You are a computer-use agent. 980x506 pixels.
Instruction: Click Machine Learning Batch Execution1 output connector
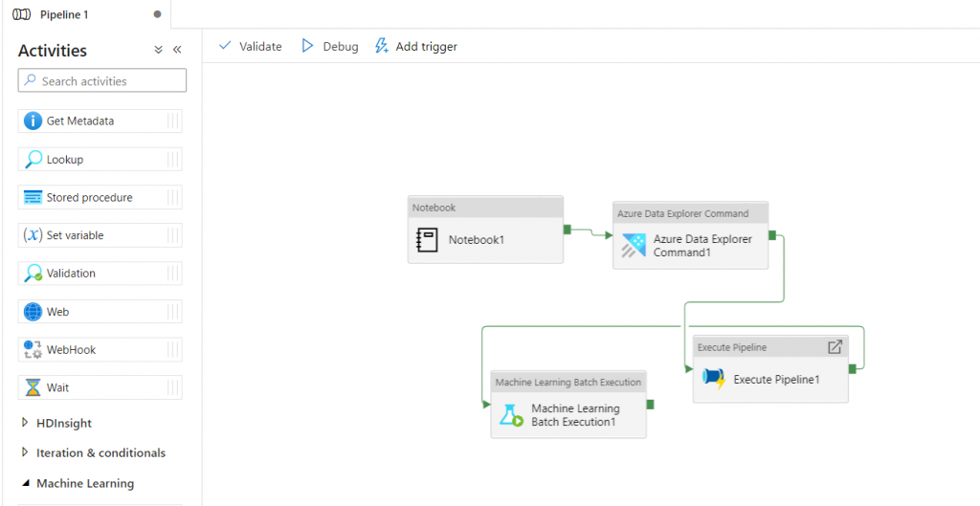click(650, 405)
